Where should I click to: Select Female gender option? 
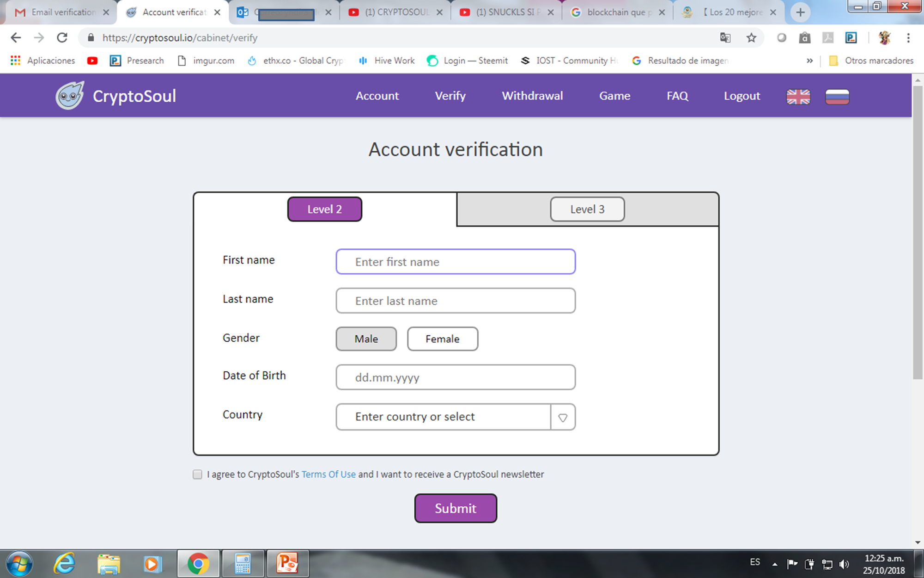(x=443, y=339)
